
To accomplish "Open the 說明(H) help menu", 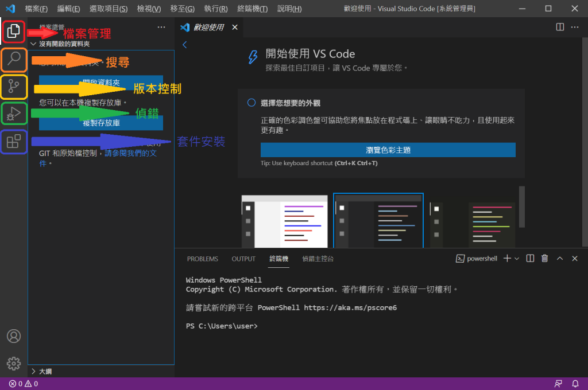I will pyautogui.click(x=289, y=9).
